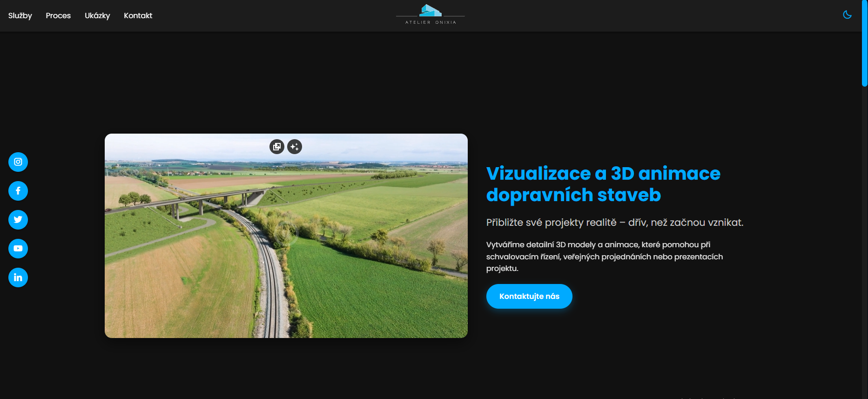This screenshot has width=868, height=399.
Task: Click the AI sparkle icon on image
Action: coord(295,147)
